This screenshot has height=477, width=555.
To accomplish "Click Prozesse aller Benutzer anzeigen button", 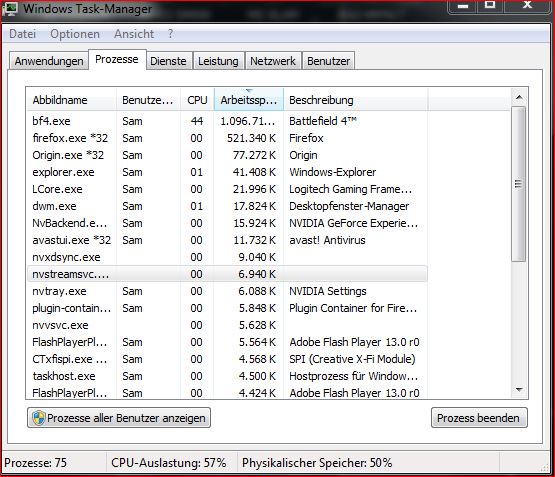I will 119,418.
